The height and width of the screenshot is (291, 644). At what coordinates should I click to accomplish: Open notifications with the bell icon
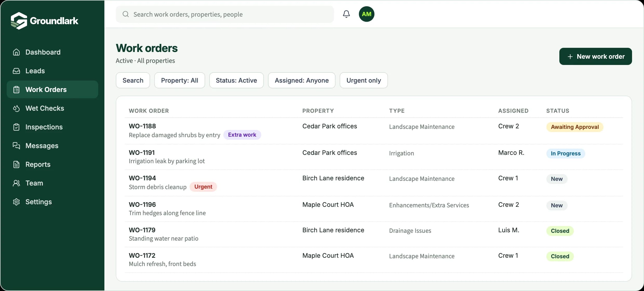346,14
